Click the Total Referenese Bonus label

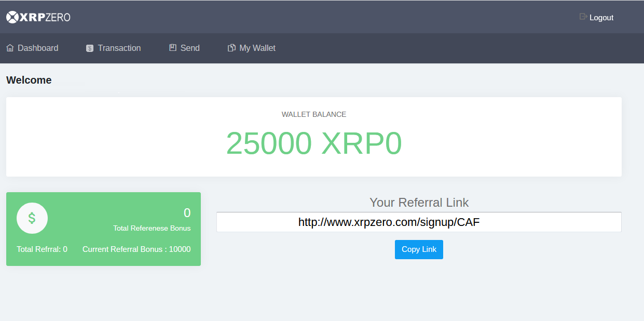tap(152, 228)
